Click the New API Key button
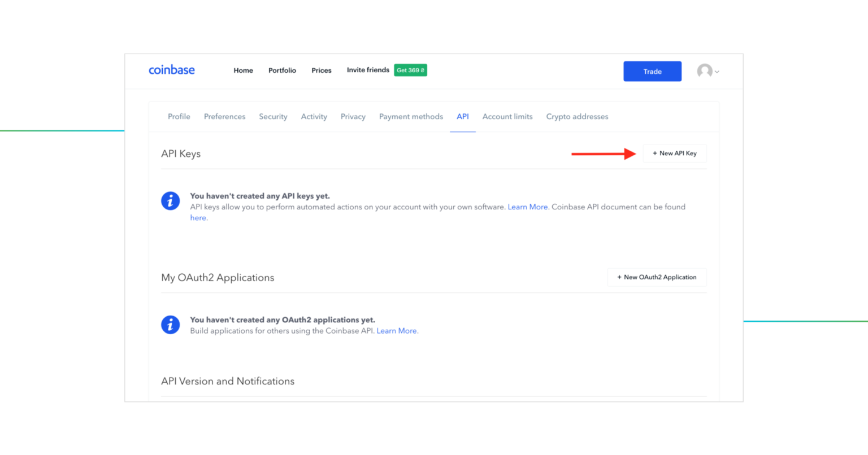 tap(674, 153)
